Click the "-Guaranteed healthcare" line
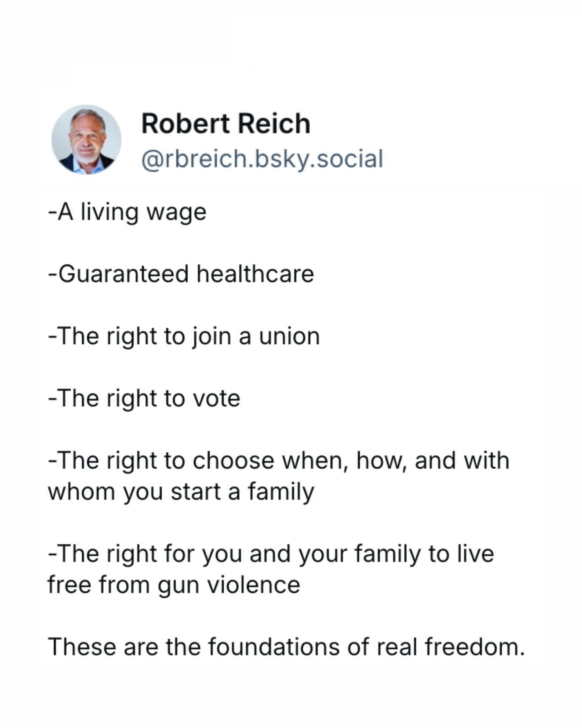 click(181, 274)
